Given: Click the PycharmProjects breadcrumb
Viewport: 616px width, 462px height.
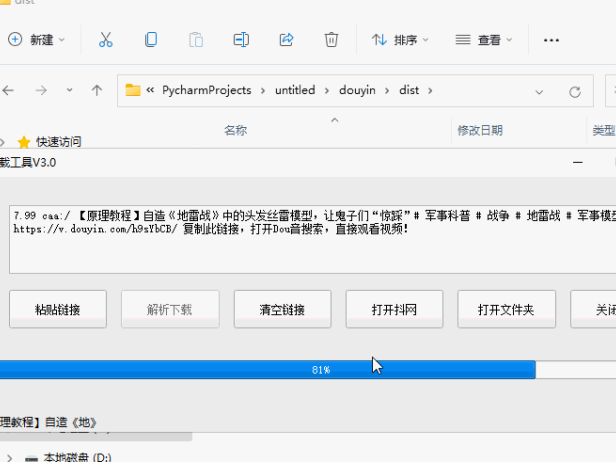Looking at the screenshot, I should [207, 90].
